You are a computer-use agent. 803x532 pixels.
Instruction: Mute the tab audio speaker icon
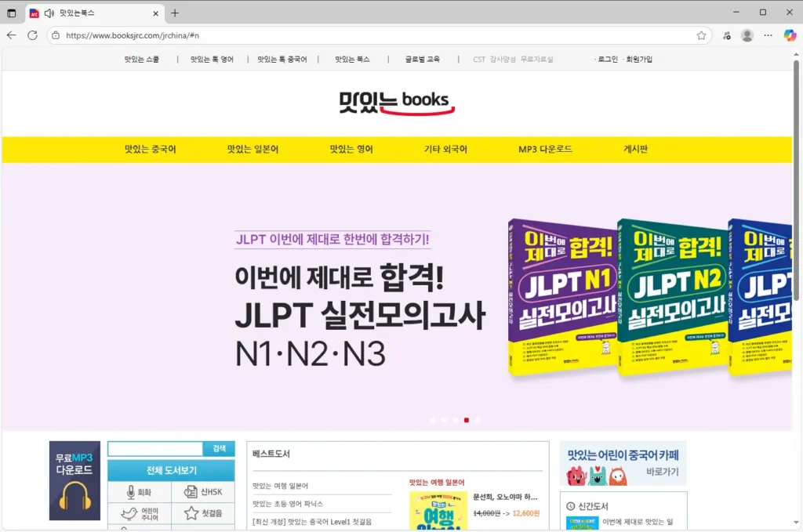coord(49,13)
